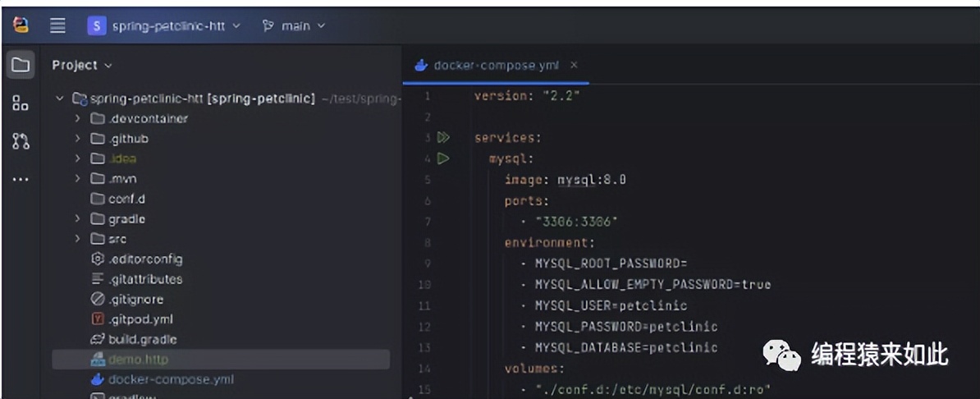Viewport: 980px width, 399px height.
Task: Expand the gradle folder
Action: pyautogui.click(x=77, y=218)
